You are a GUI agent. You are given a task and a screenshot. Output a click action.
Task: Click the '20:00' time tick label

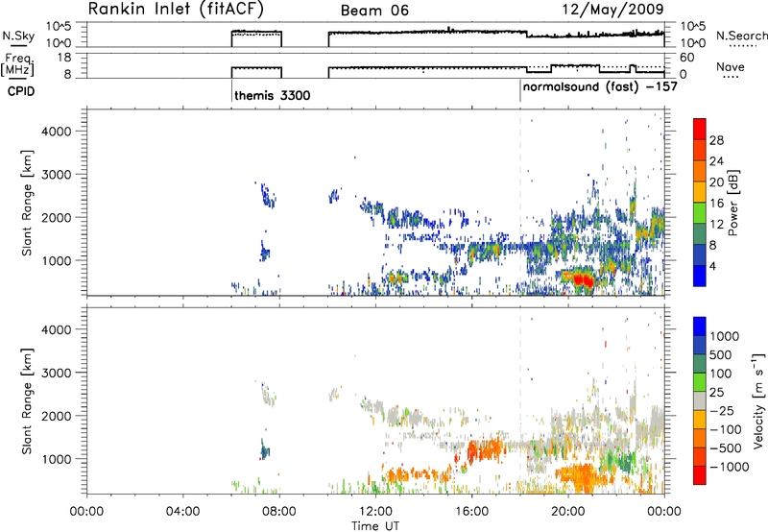[568, 512]
